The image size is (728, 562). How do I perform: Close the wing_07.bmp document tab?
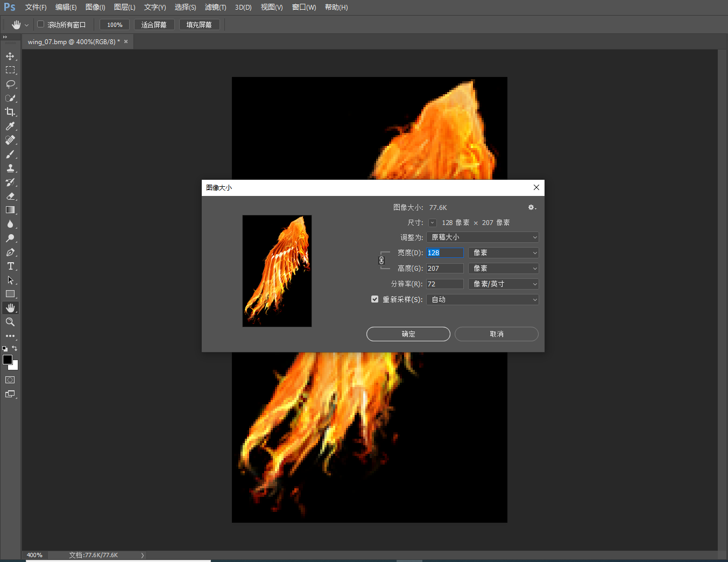point(126,41)
